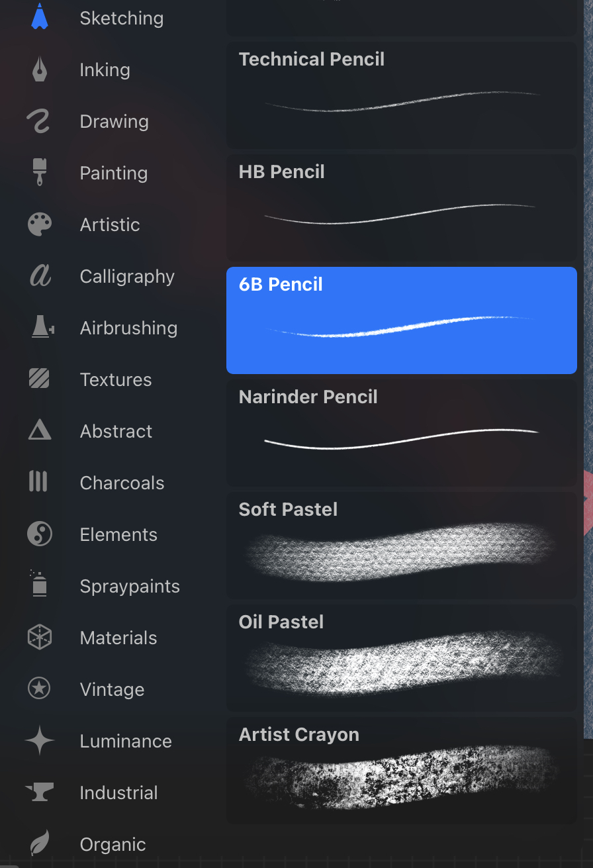
Task: Click the Inking pen nib icon
Action: (x=40, y=70)
